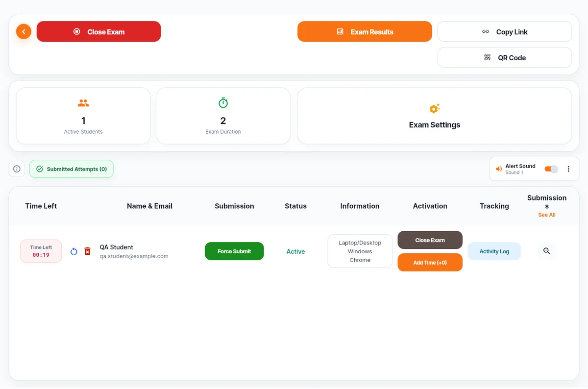This screenshot has width=588, height=389.
Task: Click the Active status text
Action: click(295, 251)
